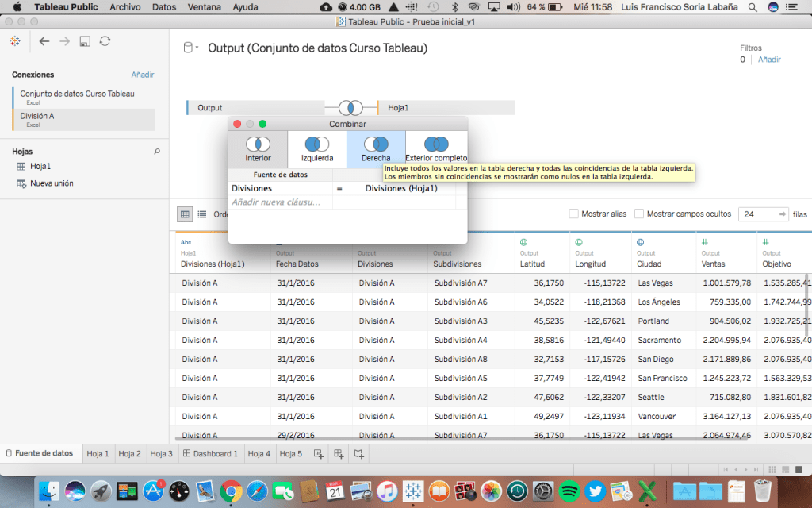This screenshot has width=812, height=508.
Task: Open Spotify from the Dock
Action: (x=569, y=491)
